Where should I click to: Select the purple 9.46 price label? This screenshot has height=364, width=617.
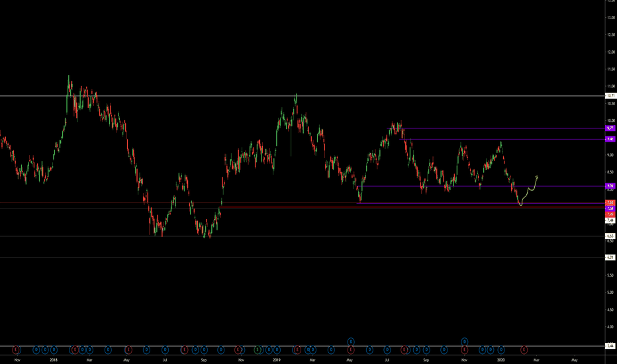610,139
